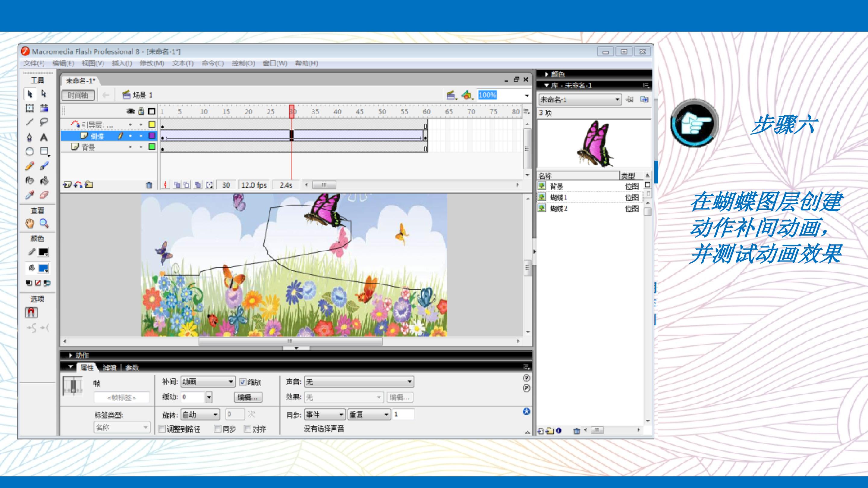Activate the Zoom magnifier tool
The image size is (868, 488).
(44, 223)
